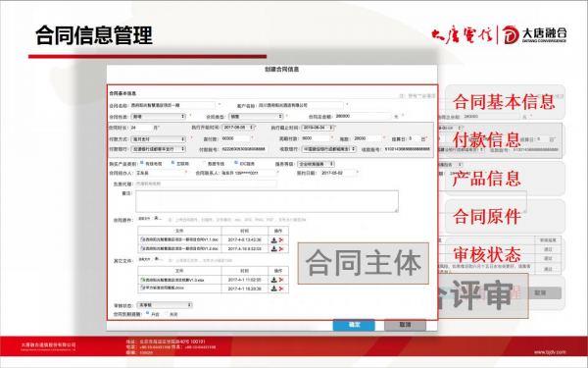Download the V1.2 contract original doc
Viewport: 588px width, 368px height.
coord(274,249)
